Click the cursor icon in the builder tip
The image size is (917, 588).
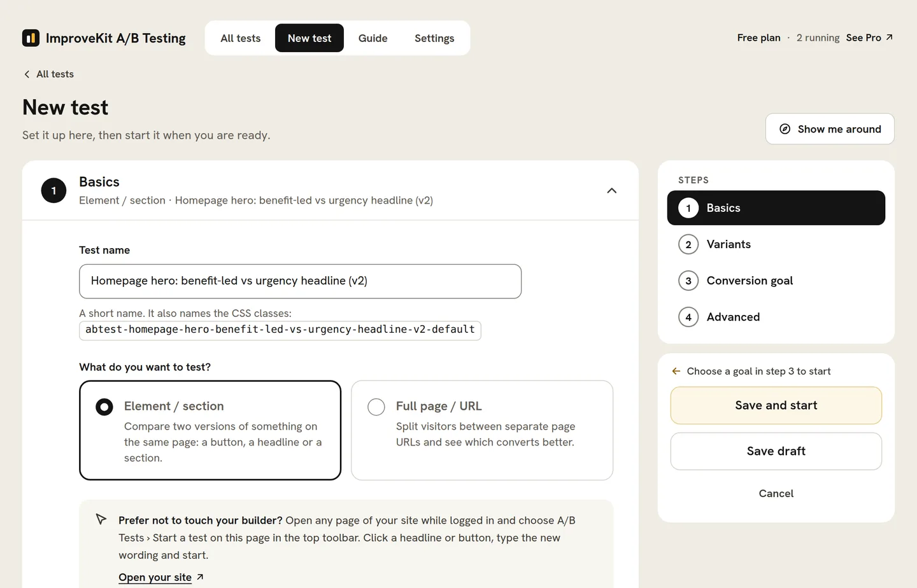101,519
